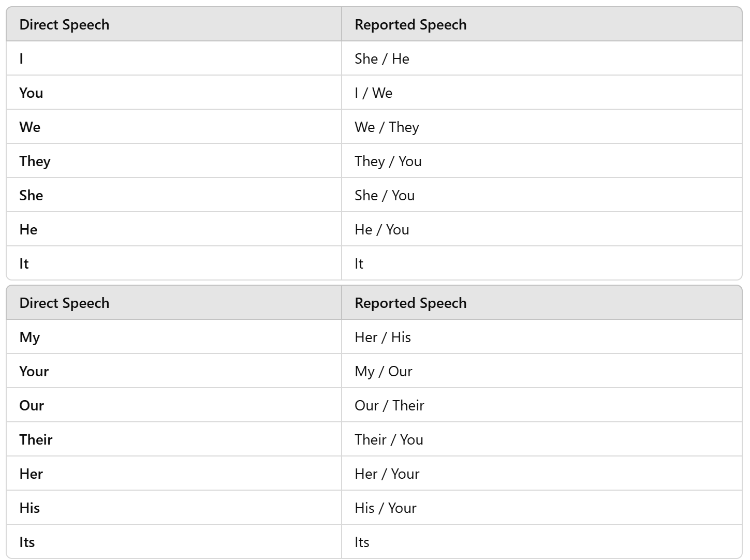This screenshot has width=750, height=560.
Task: Click the "Her / His" cell
Action: 383,337
